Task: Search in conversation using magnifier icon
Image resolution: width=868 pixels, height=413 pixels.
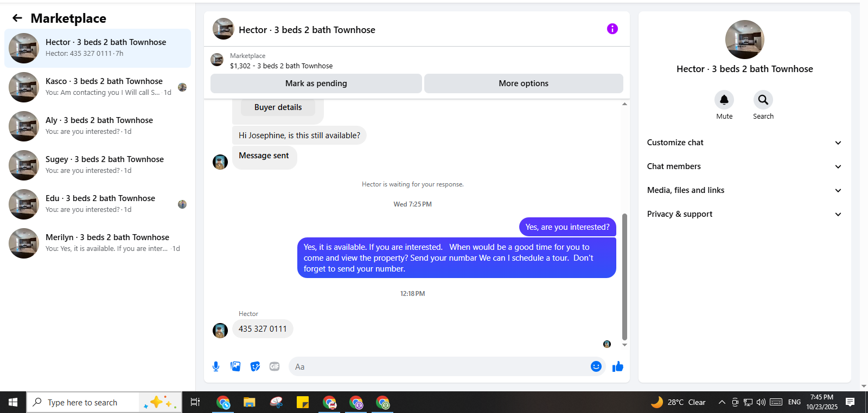Action: (x=763, y=100)
